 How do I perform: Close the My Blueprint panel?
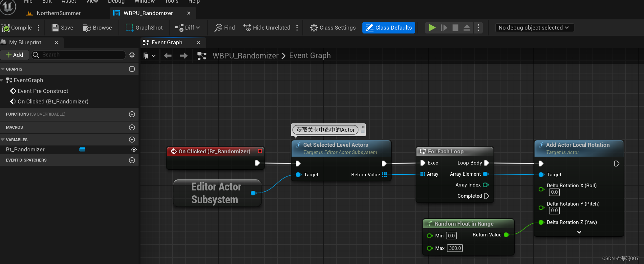(56, 42)
